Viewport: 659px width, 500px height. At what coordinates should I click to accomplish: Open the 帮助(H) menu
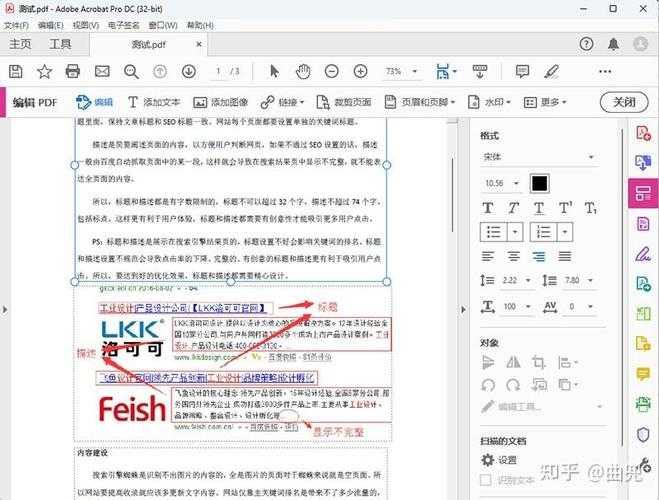[x=200, y=26]
